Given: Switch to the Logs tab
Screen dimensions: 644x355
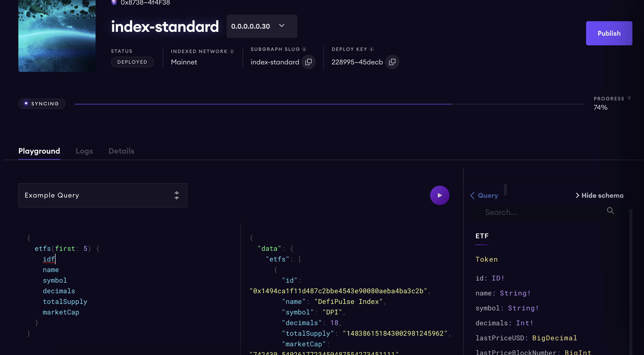Looking at the screenshot, I should click(84, 151).
